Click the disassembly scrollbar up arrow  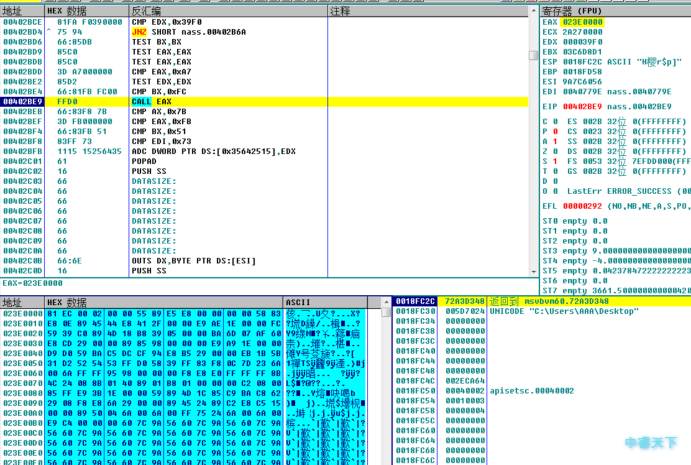tap(534, 11)
